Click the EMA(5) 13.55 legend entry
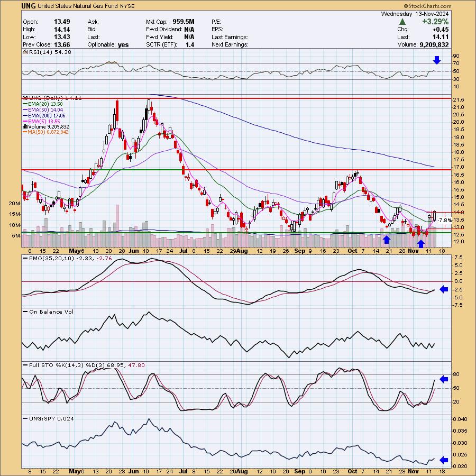476x476 pixels. coord(42,121)
